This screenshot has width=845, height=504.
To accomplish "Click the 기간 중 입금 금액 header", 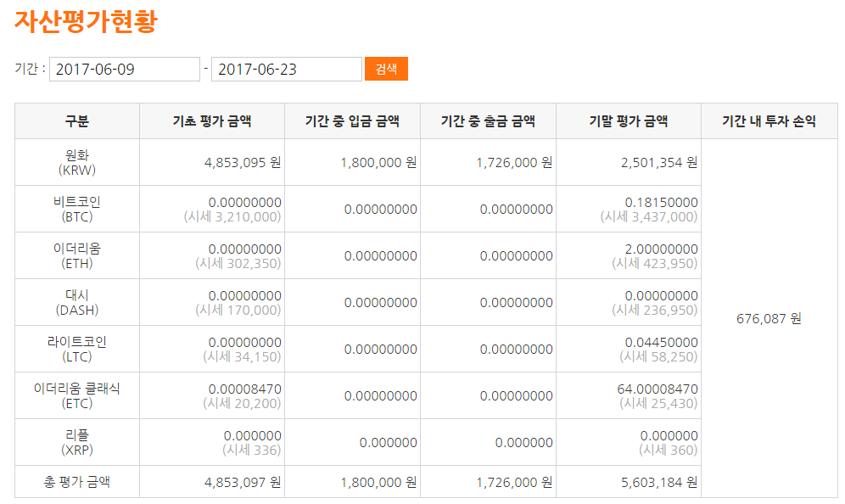I will 352,121.
